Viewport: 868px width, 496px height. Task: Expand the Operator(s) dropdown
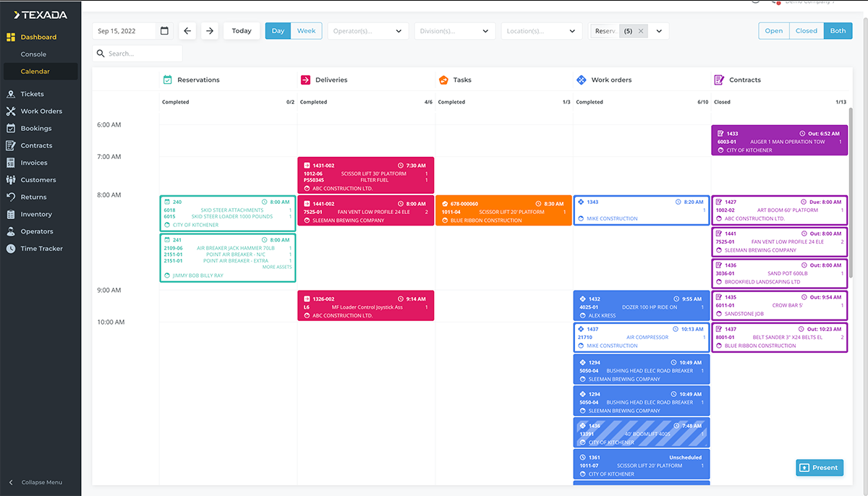367,31
